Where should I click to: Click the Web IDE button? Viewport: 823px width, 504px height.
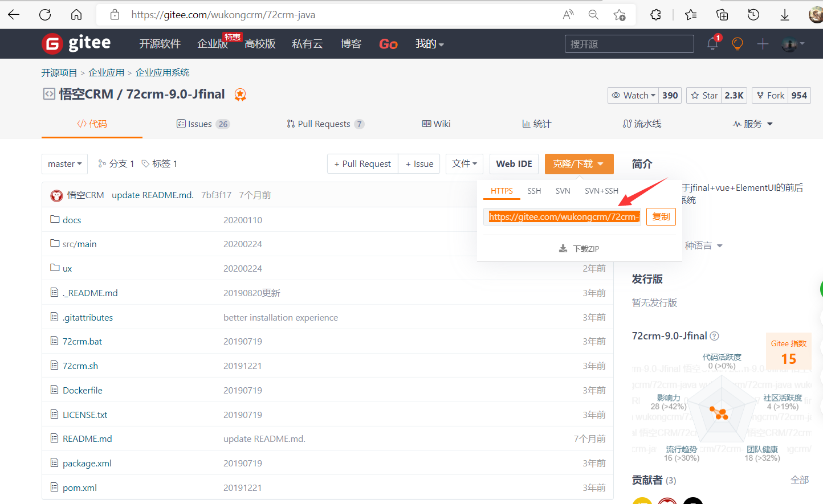(514, 164)
